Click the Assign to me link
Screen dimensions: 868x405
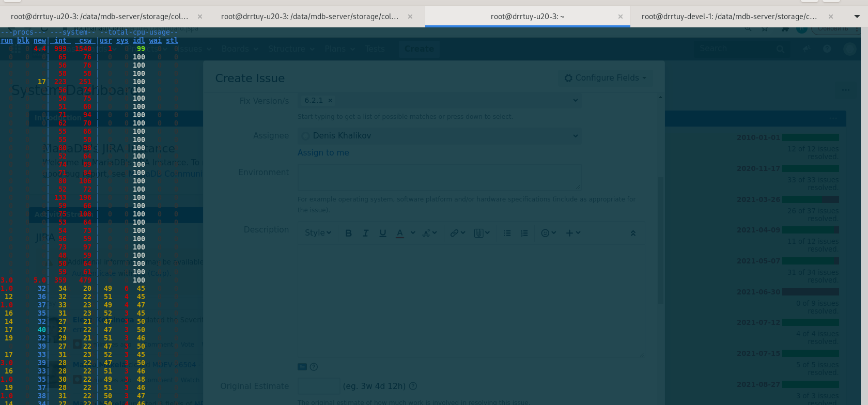click(x=323, y=153)
